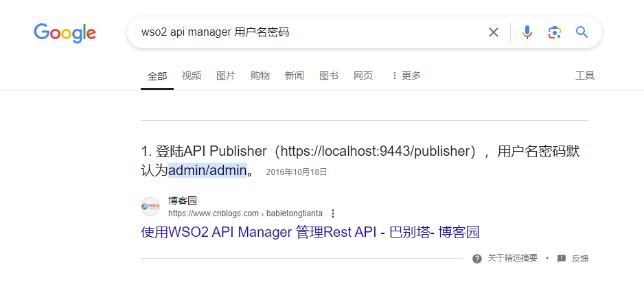Viewport: 644px width, 289px height.
Task: Start voice search with the microphone icon
Action: coord(527,32)
